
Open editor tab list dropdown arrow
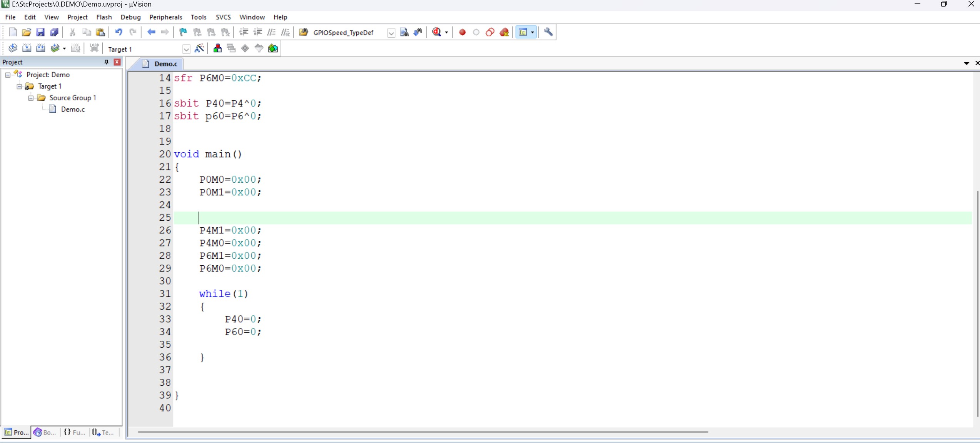pos(966,63)
